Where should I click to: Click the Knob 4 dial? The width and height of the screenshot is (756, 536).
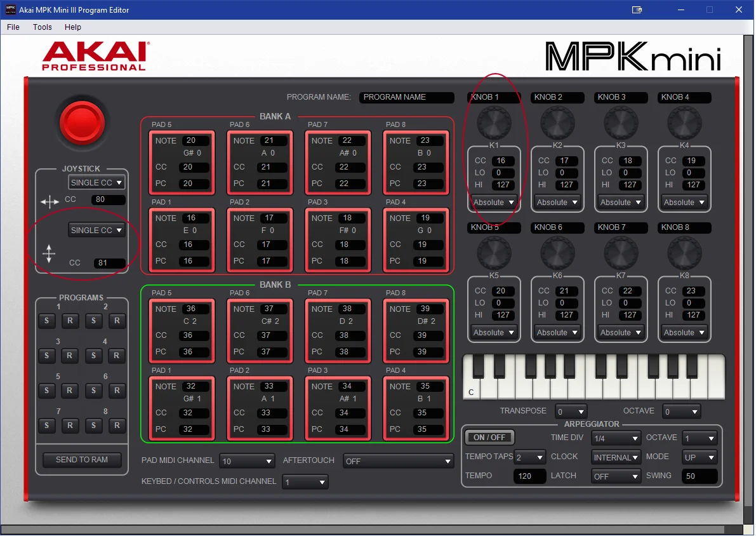coord(684,123)
